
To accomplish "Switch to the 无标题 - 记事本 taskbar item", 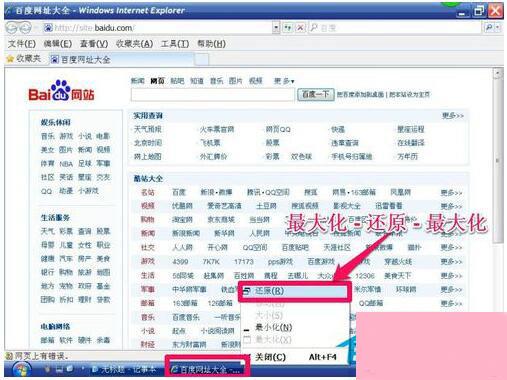I will pos(124,369).
